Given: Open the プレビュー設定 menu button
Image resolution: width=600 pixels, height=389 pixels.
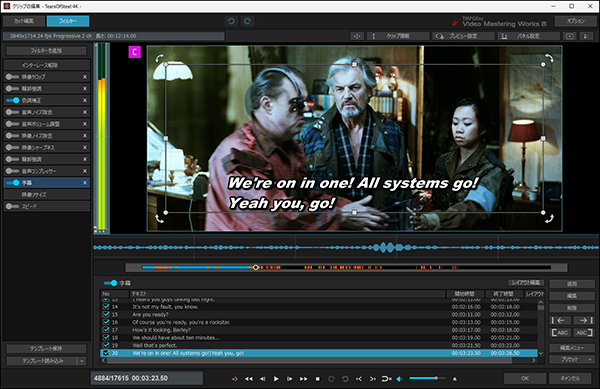Looking at the screenshot, I should [463, 36].
